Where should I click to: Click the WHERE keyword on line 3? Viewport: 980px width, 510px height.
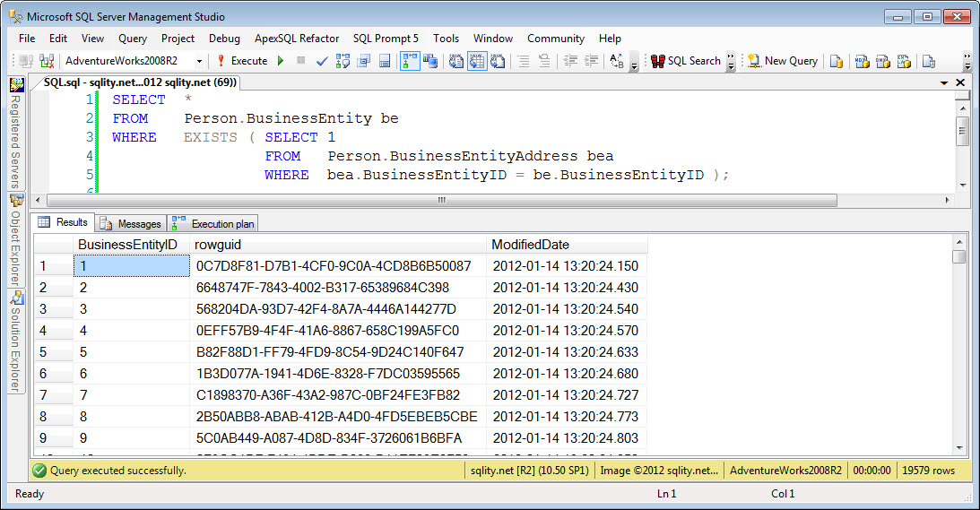coord(134,137)
